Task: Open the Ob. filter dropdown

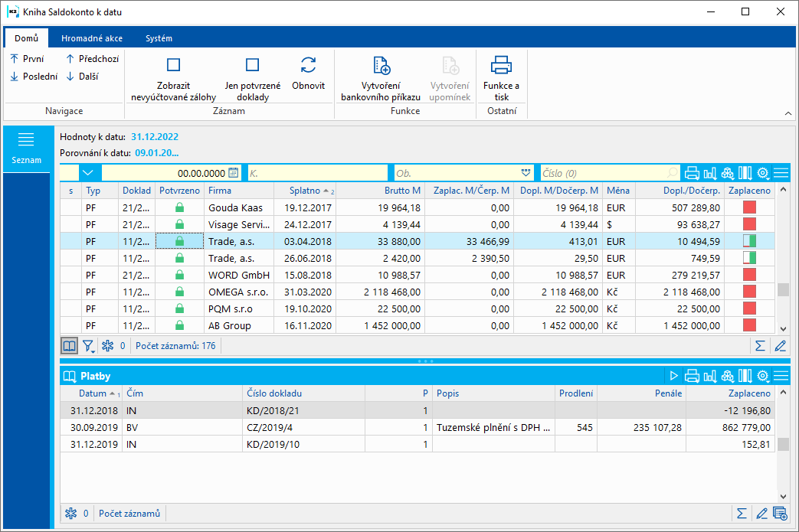Action: pos(526,173)
